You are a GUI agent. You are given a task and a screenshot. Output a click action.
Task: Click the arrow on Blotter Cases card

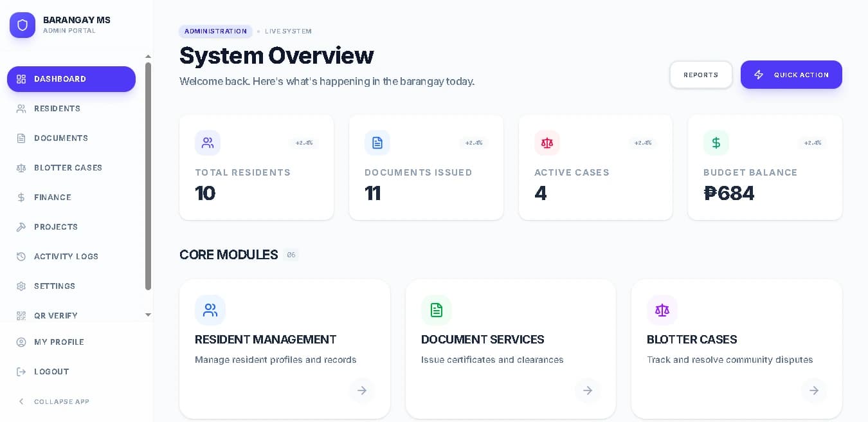point(814,390)
